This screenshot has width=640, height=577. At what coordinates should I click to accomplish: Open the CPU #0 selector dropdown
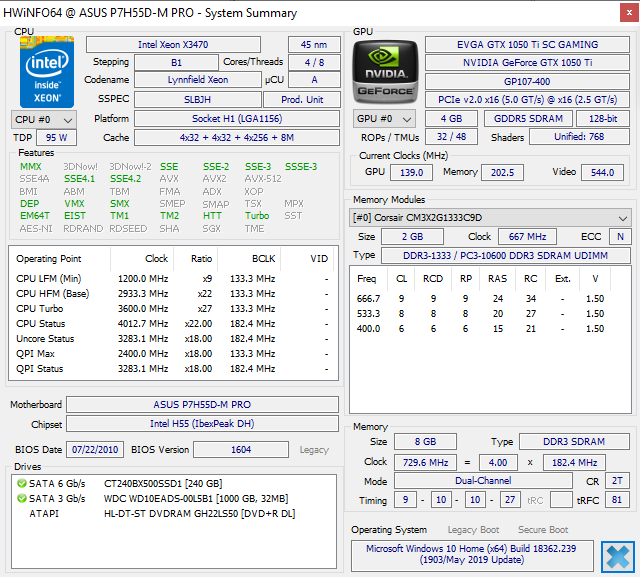[x=44, y=120]
